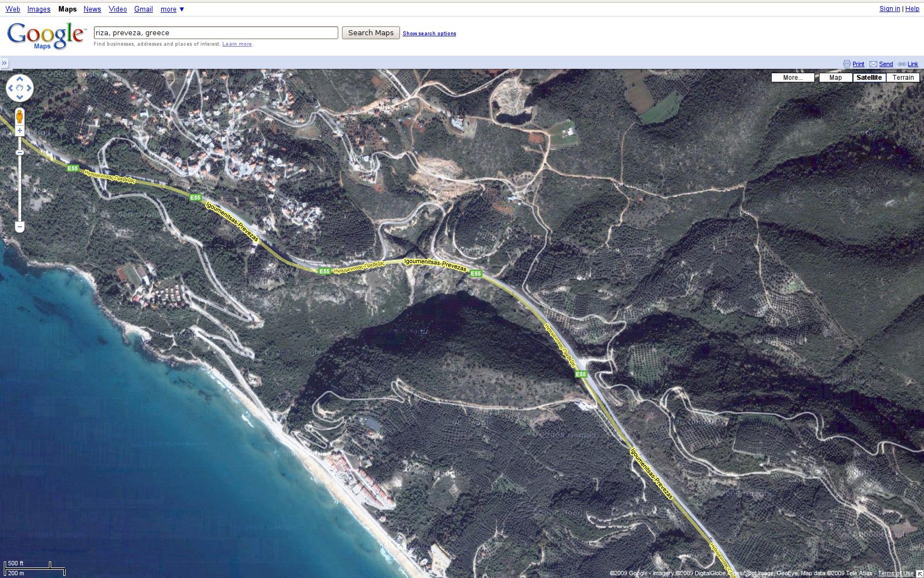Click the search box containing 'riza, preveza, greece'
Screen dimensions: 924x578
point(216,33)
